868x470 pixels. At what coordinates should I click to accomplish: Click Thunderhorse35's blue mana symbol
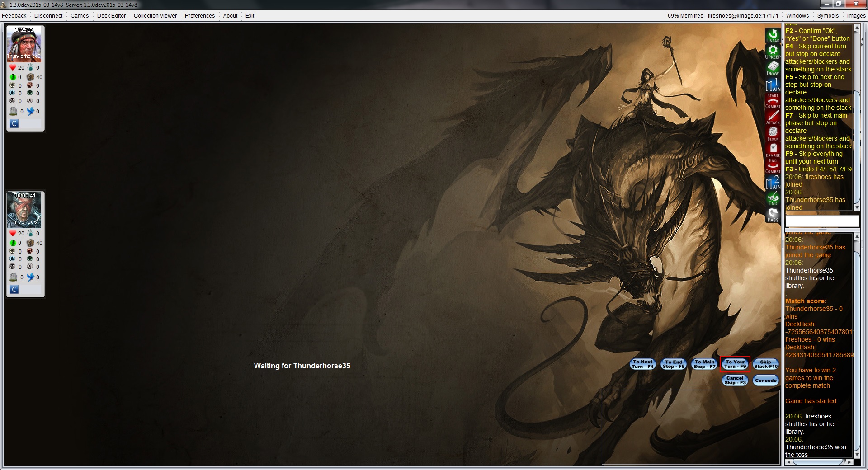[12, 93]
